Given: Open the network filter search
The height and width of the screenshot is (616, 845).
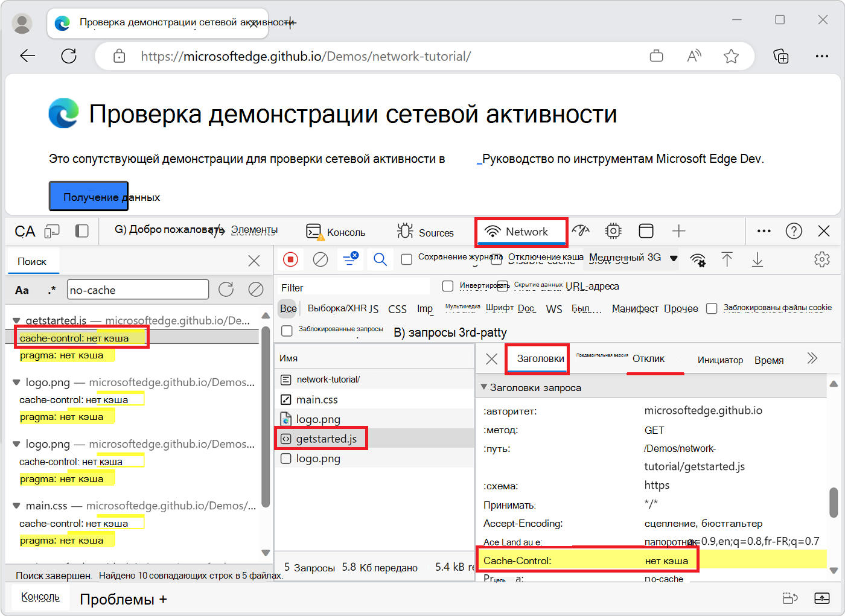Looking at the screenshot, I should tap(380, 259).
